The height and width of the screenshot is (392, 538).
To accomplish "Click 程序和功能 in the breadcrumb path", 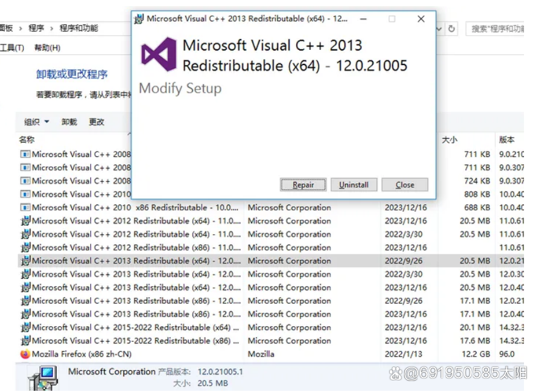I will 79,28.
